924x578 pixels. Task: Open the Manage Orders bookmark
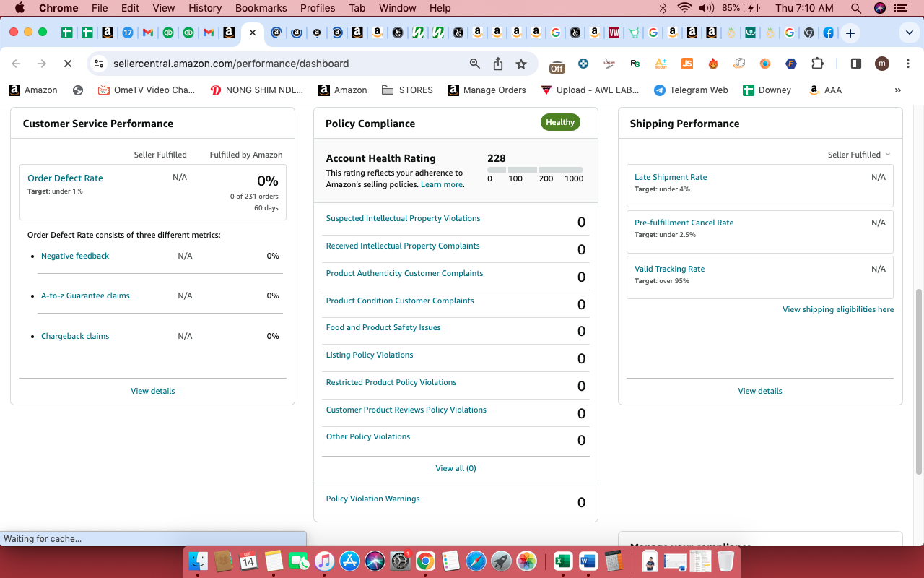[487, 90]
